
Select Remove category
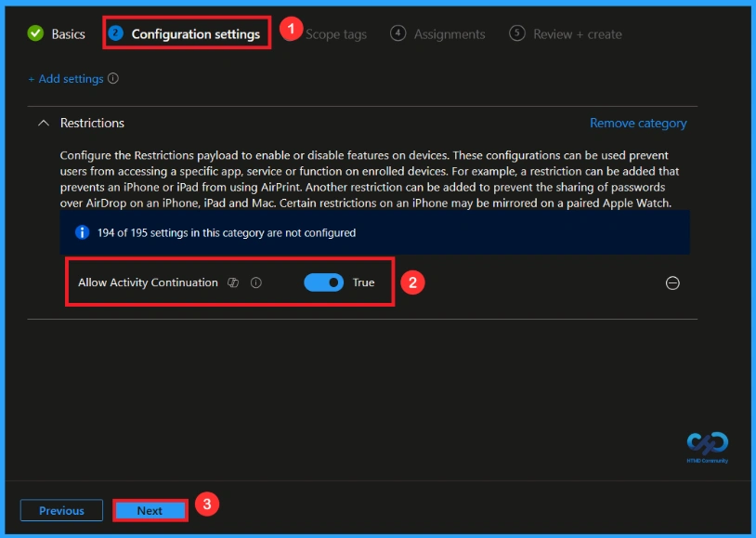638,123
